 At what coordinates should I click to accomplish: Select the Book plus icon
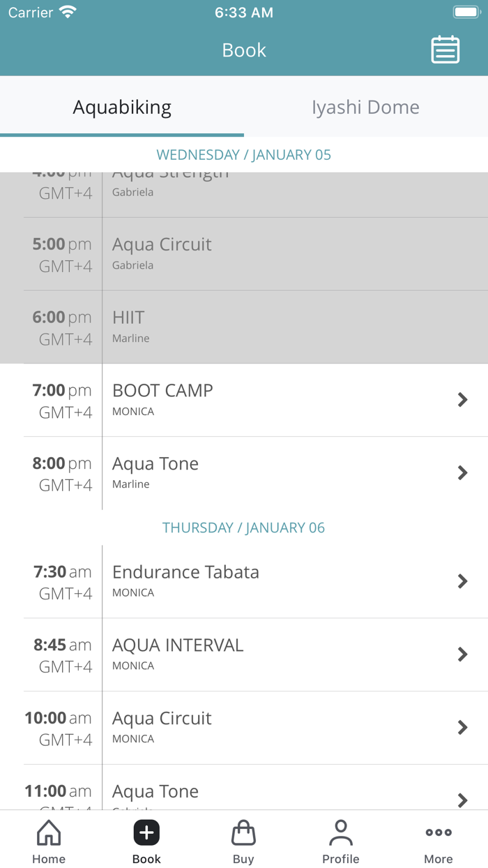[146, 832]
